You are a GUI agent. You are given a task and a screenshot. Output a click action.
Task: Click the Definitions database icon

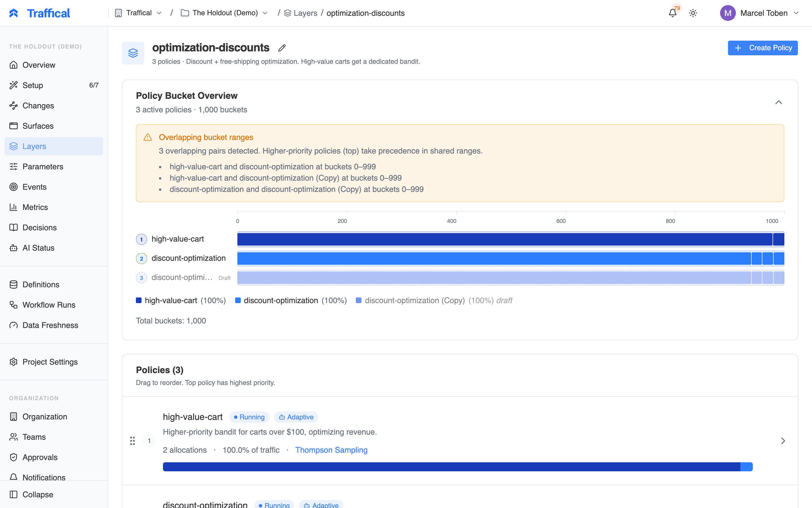(14, 284)
